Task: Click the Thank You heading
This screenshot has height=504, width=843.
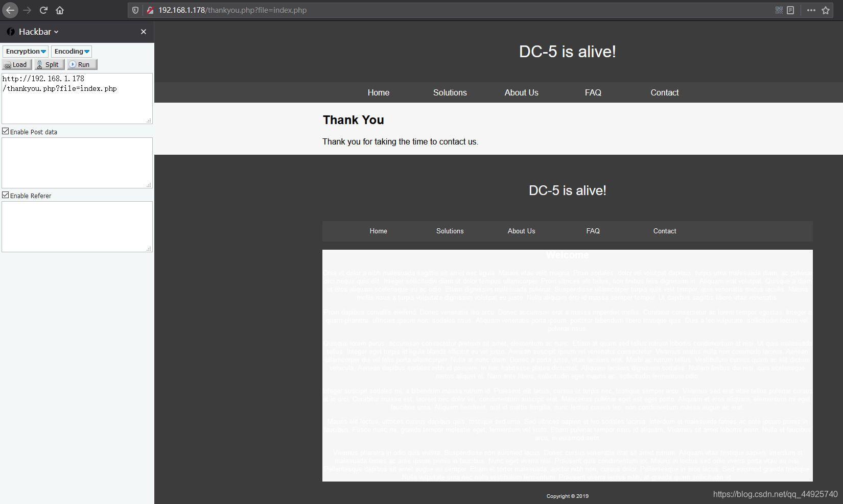Action: (x=354, y=120)
